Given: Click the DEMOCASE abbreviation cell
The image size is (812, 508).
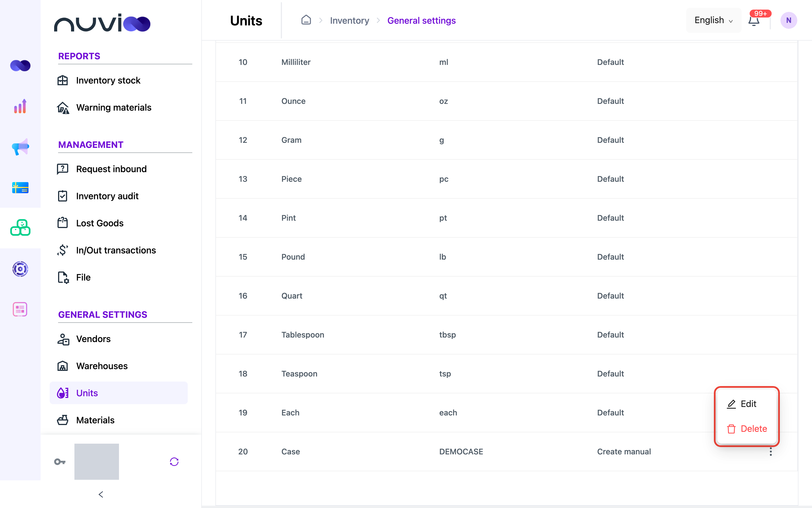Looking at the screenshot, I should [x=461, y=452].
